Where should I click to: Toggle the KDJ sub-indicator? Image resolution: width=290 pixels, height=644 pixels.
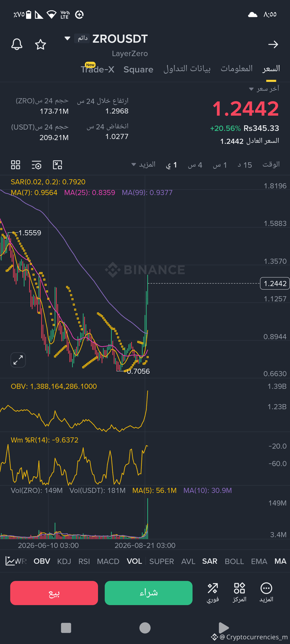[x=64, y=561]
